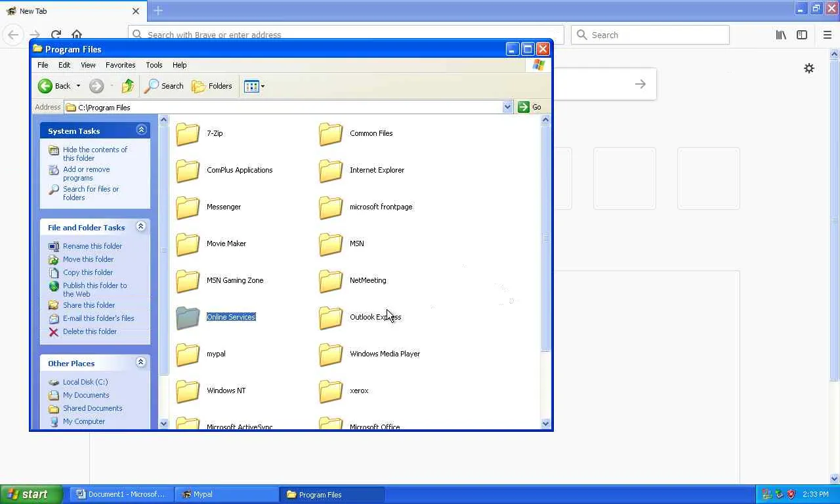Click Rename this folder link
This screenshot has width=840, height=504.
click(93, 246)
